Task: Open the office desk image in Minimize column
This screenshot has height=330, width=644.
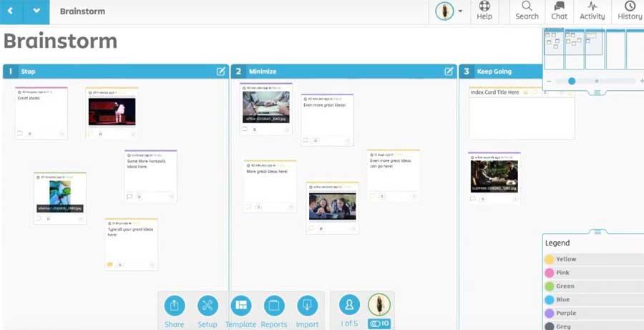Action: [265, 107]
